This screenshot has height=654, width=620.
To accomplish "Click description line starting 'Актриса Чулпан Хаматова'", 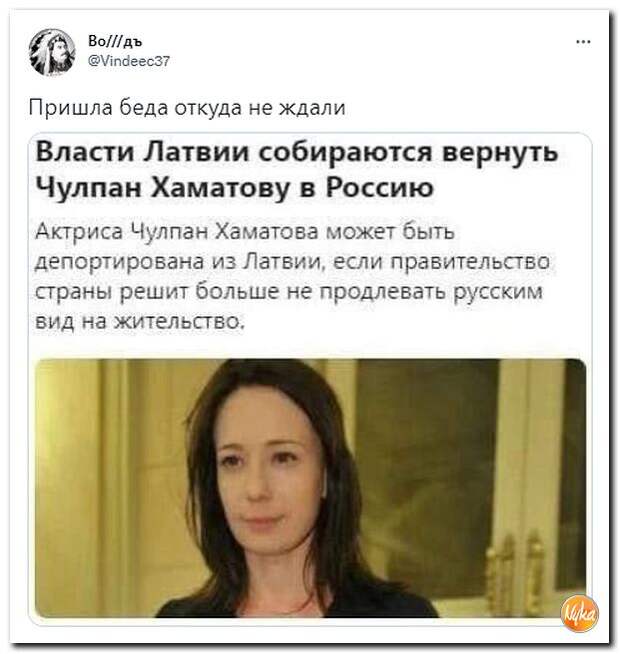I will tap(245, 231).
